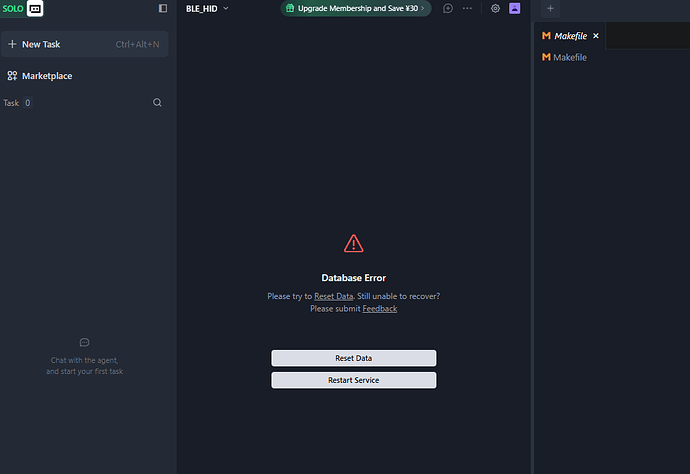Switch mode via the white IDE toggle icon
This screenshot has height=474, width=690.
[x=35, y=8]
